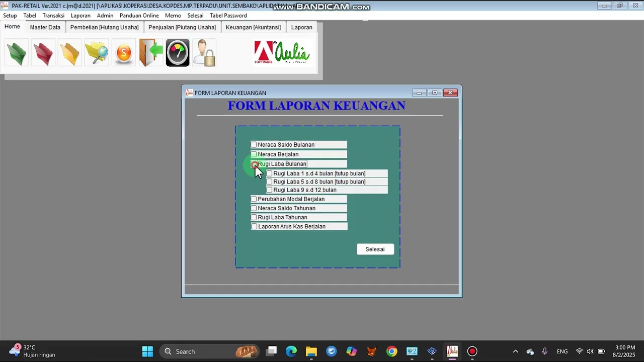Show hidden system tray icons
The width and height of the screenshot is (644, 362).
click(515, 351)
